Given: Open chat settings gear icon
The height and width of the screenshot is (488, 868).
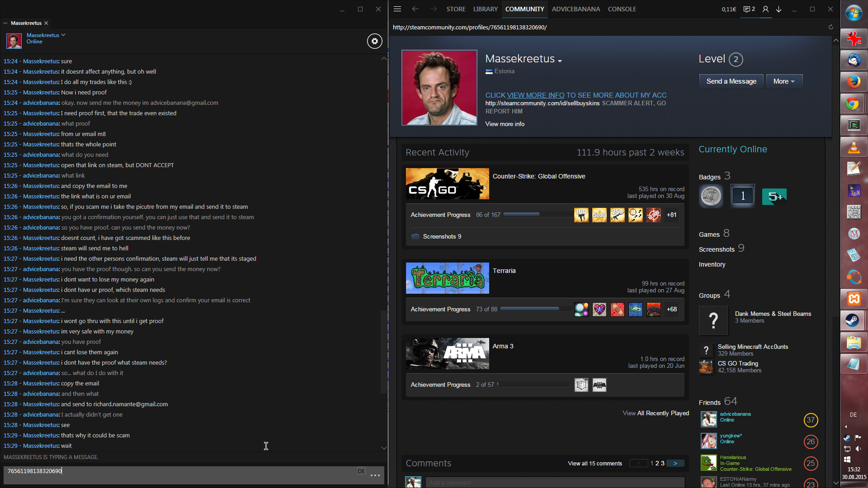Looking at the screenshot, I should (374, 41).
